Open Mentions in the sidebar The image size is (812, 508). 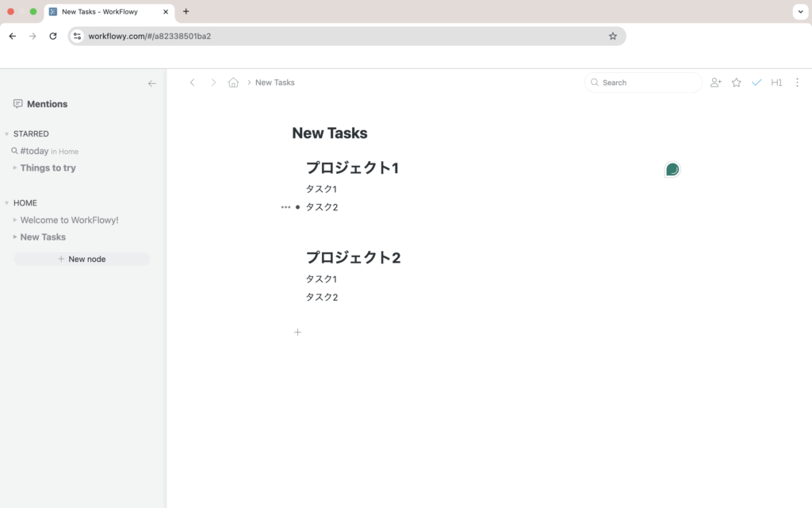(x=47, y=104)
